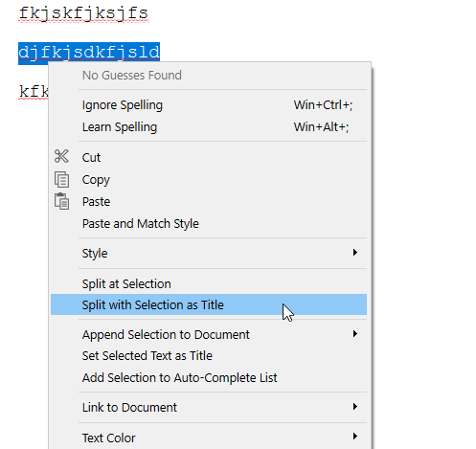The image size is (476, 449).
Task: Click the highlighted word djfkjsdkfjsld
Action: pos(89,53)
